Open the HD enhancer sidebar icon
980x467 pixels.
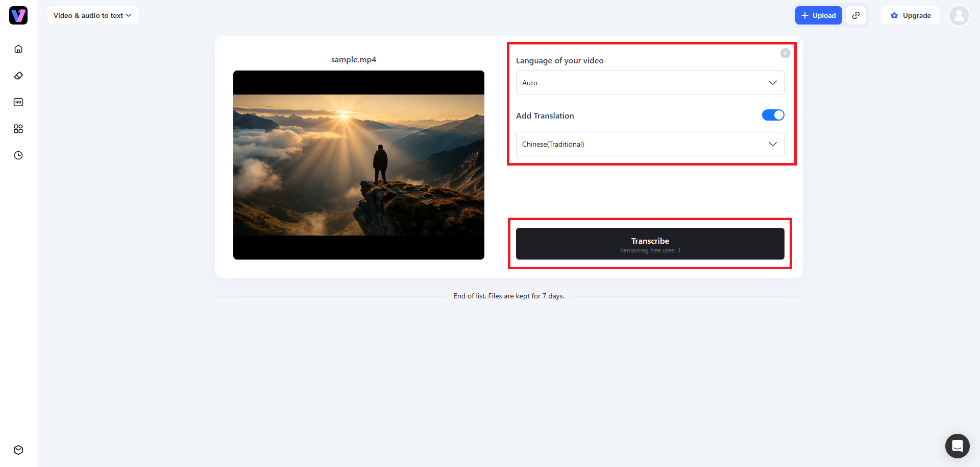[18, 102]
